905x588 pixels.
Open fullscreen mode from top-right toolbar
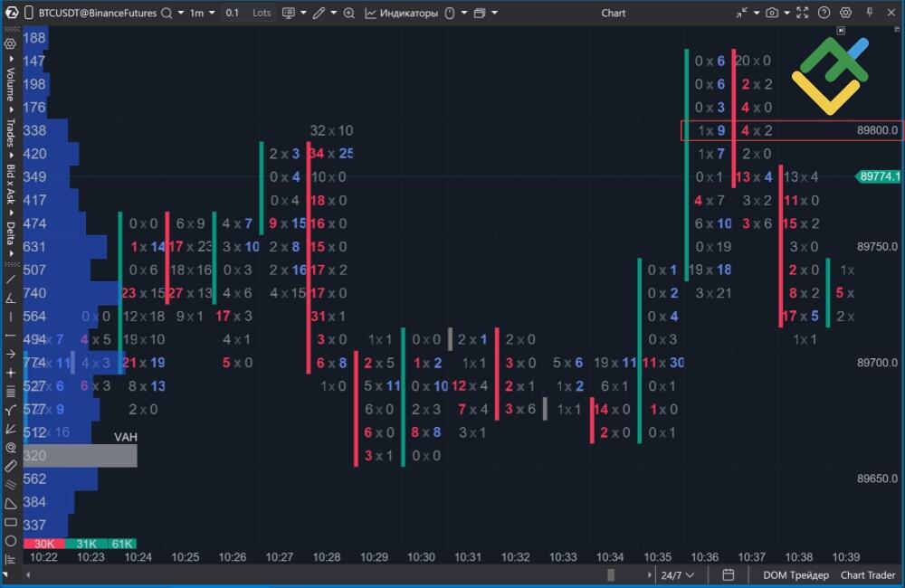point(802,12)
